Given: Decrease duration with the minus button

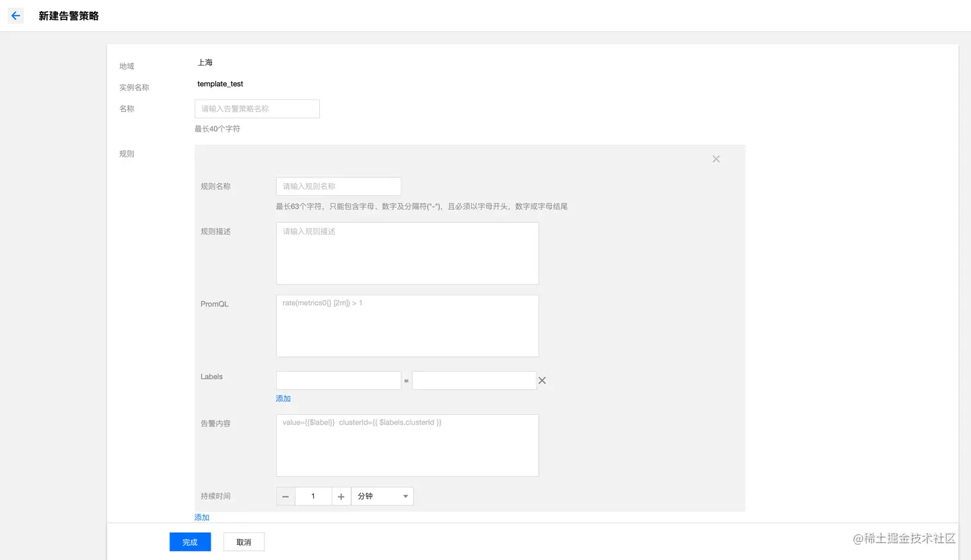Looking at the screenshot, I should pos(286,496).
